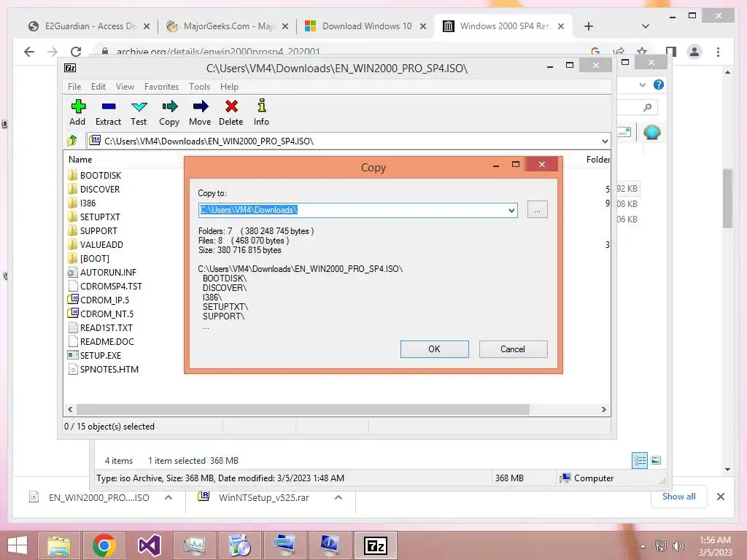Open a new Chrome tab

tap(589, 26)
